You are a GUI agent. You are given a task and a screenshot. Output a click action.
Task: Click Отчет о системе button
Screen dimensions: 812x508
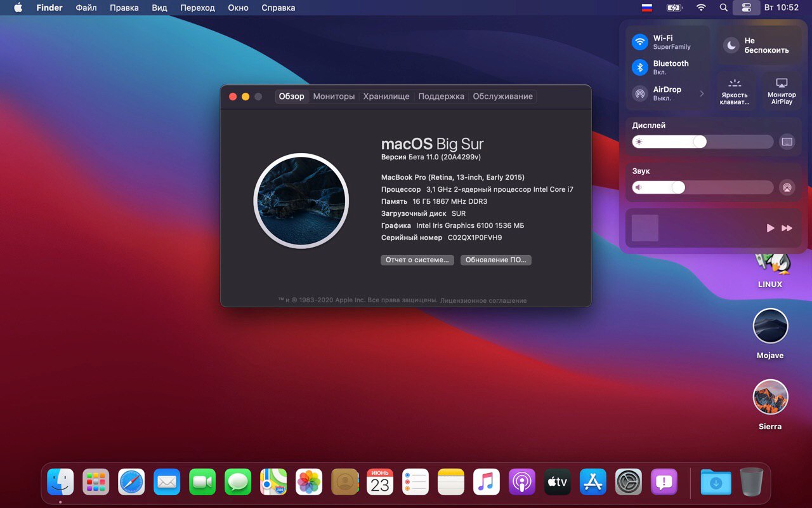[x=417, y=260]
